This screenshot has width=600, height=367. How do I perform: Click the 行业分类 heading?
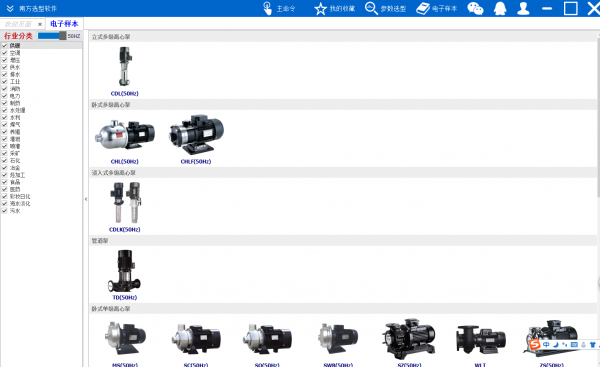click(x=18, y=36)
